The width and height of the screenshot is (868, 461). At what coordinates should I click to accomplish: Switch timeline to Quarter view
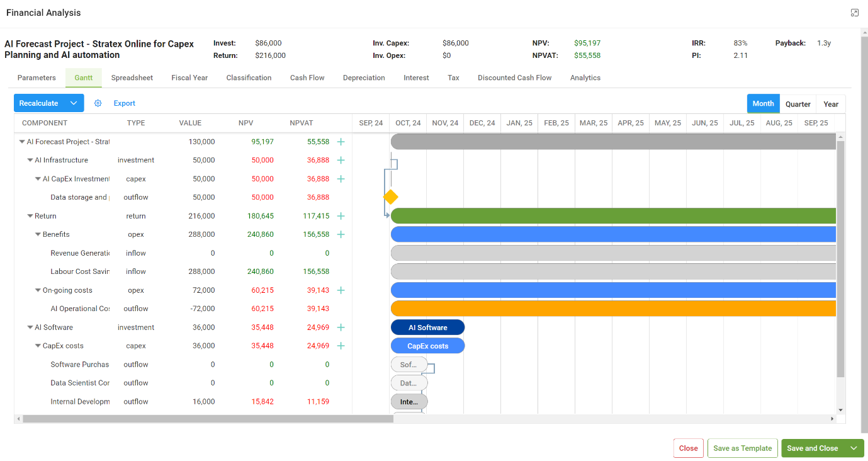coord(798,104)
